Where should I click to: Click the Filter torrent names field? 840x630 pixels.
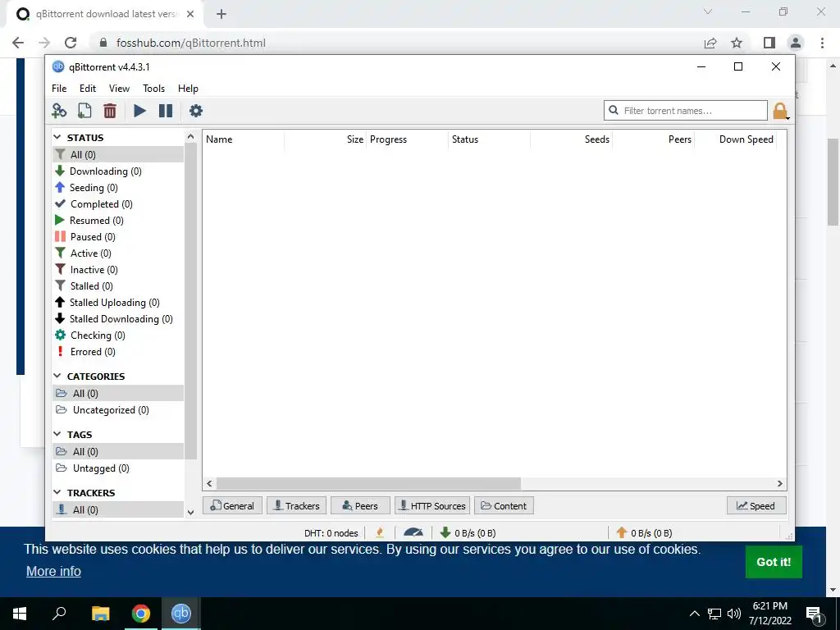pyautogui.click(x=685, y=111)
